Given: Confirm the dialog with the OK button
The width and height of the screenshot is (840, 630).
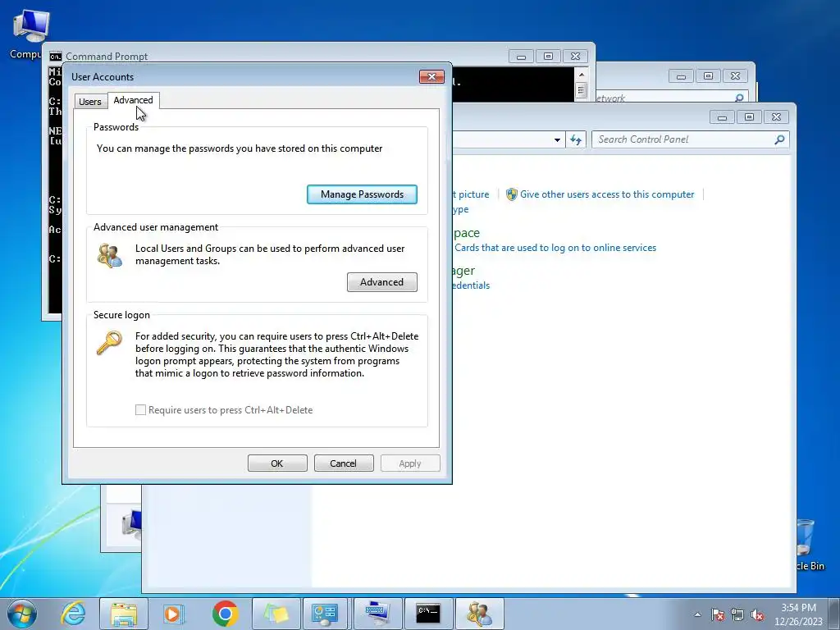Looking at the screenshot, I should tap(277, 463).
